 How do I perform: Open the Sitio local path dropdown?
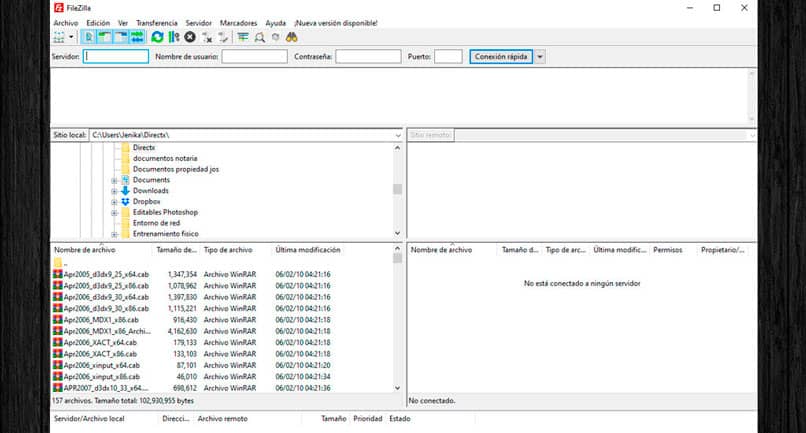(398, 135)
